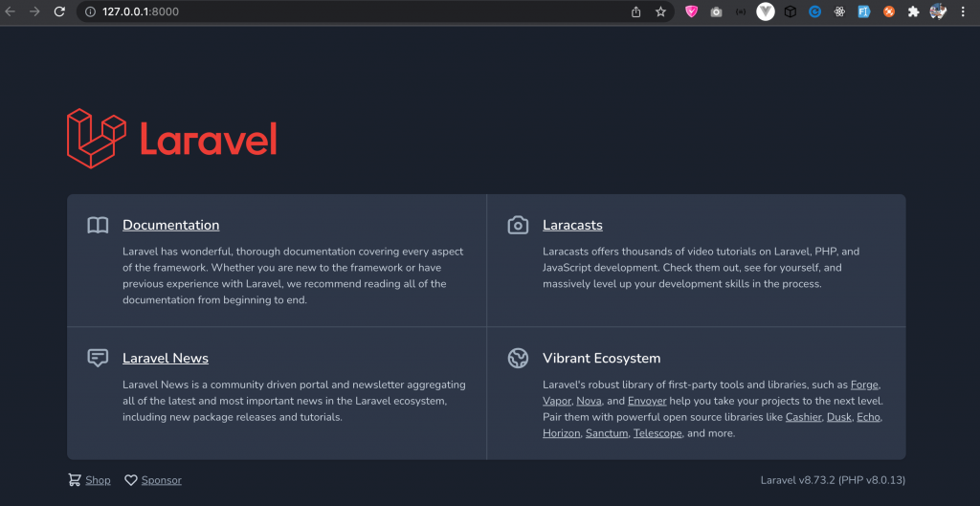Image resolution: width=980 pixels, height=506 pixels.
Task: Follow the Forge link
Action: tap(865, 385)
